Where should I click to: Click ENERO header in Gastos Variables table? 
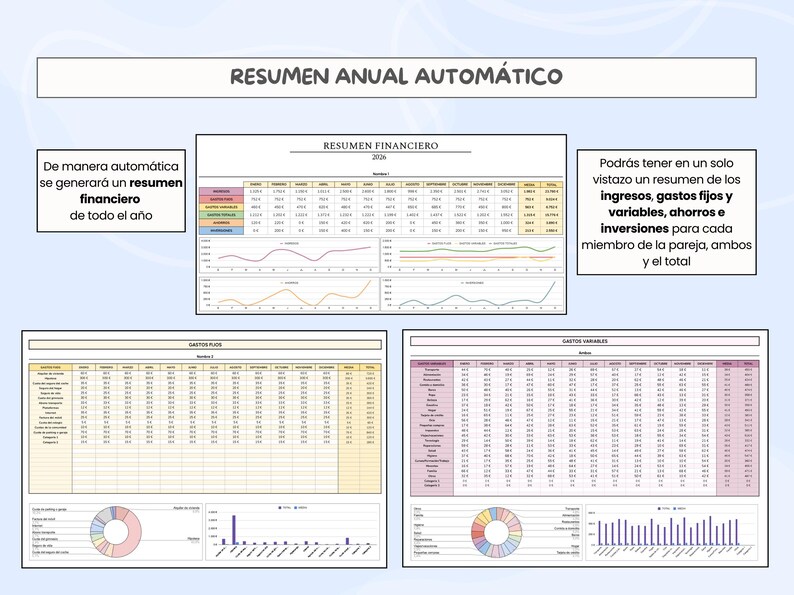click(465, 364)
